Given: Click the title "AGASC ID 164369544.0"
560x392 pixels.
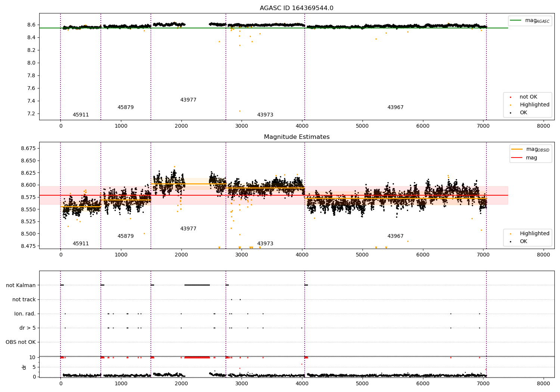Looking at the screenshot, I should [x=296, y=8].
